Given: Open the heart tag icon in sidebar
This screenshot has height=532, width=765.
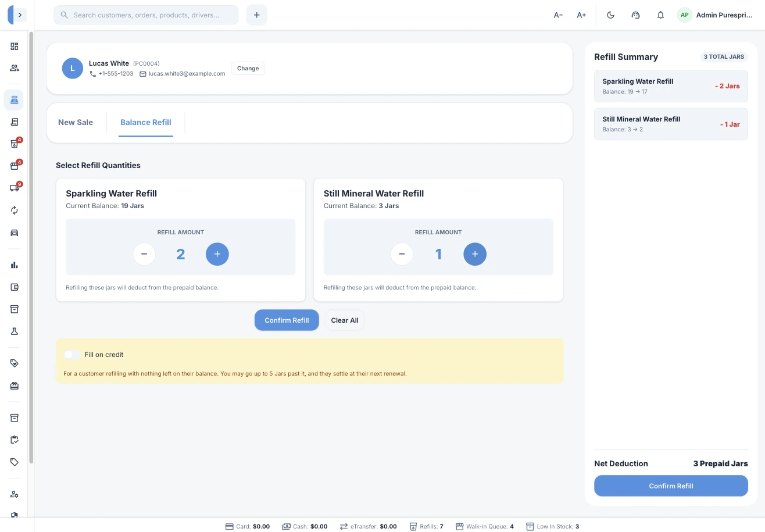Looking at the screenshot, I should tap(15, 363).
